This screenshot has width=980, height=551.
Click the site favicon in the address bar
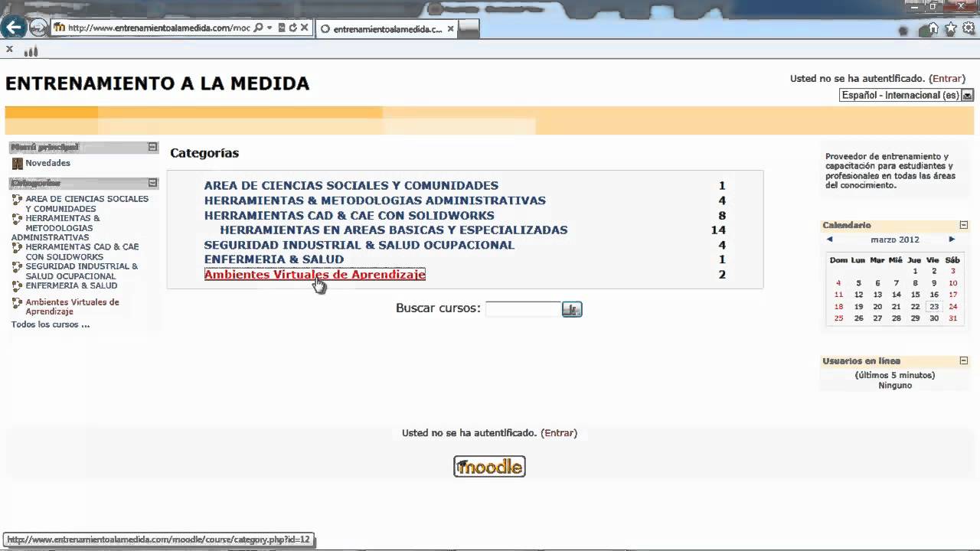tap(59, 28)
